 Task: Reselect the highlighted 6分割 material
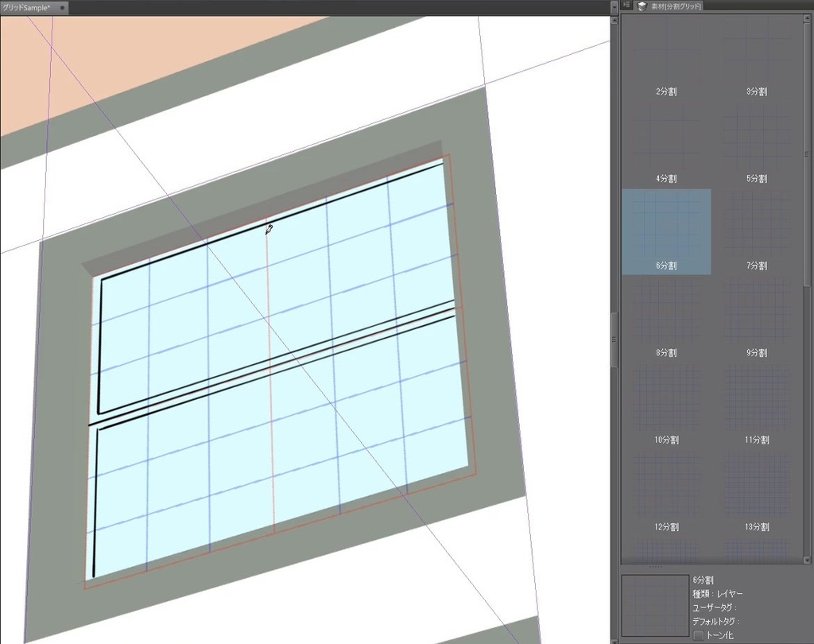tap(666, 231)
